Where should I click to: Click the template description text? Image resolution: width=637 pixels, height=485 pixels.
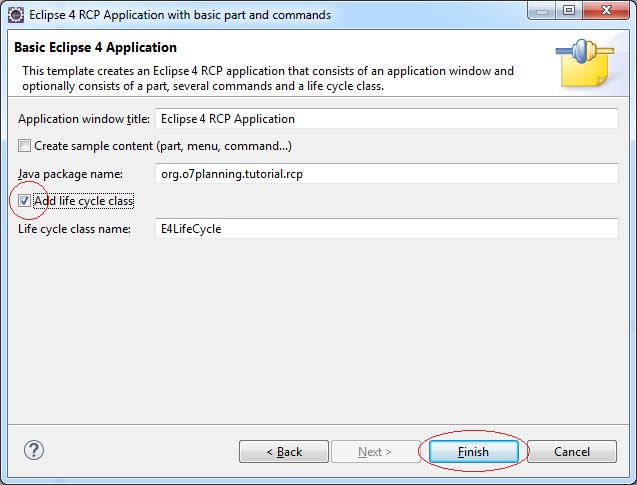point(268,78)
